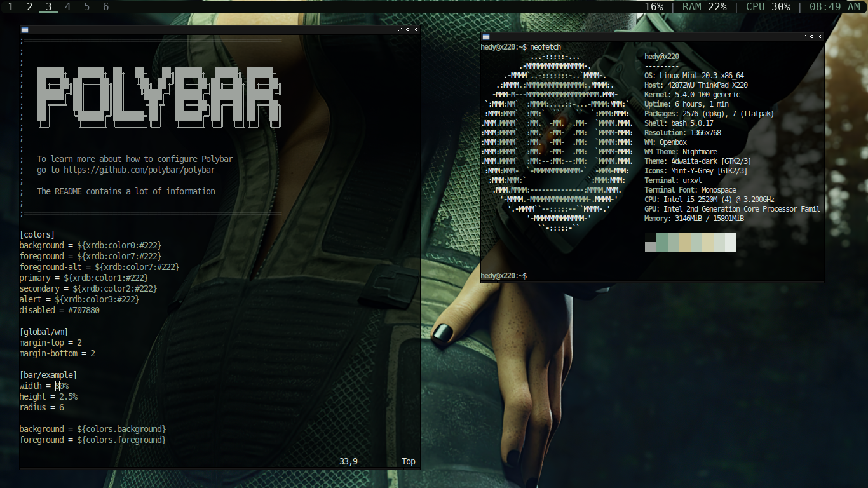
Task: Switch to workspace 2 in the bar
Action: [x=29, y=7]
